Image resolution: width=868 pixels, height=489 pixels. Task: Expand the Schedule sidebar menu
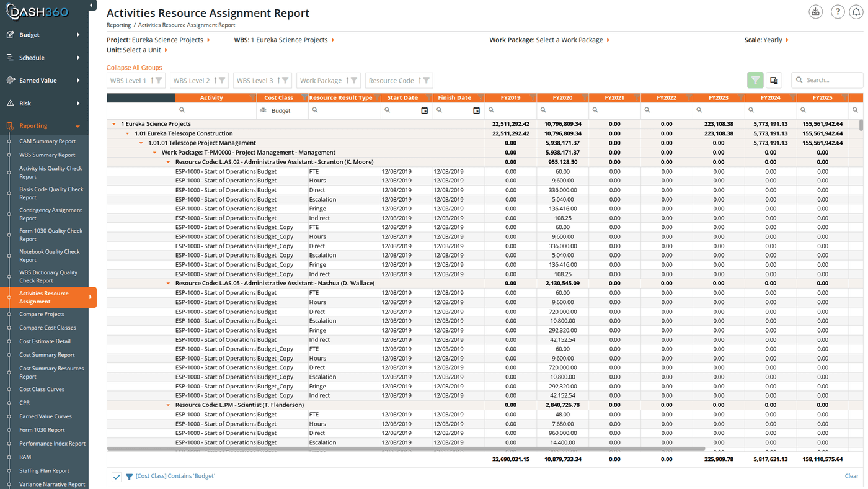coord(78,58)
